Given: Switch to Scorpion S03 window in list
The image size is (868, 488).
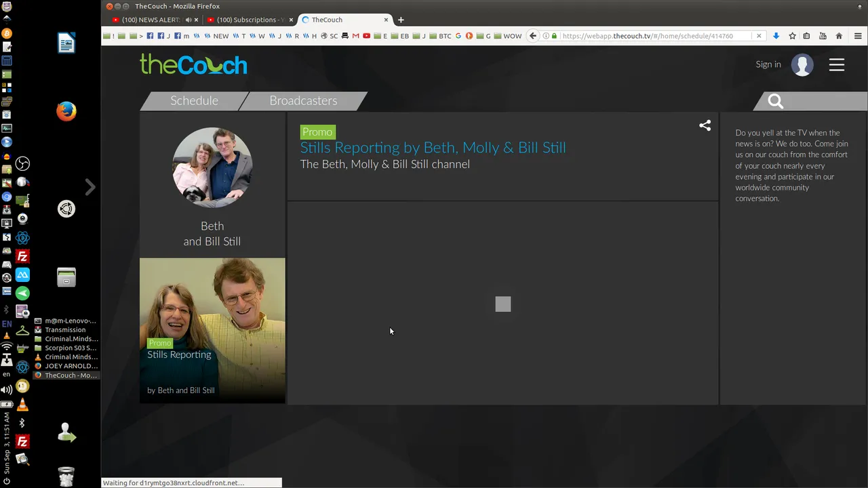Looking at the screenshot, I should click(66, 348).
